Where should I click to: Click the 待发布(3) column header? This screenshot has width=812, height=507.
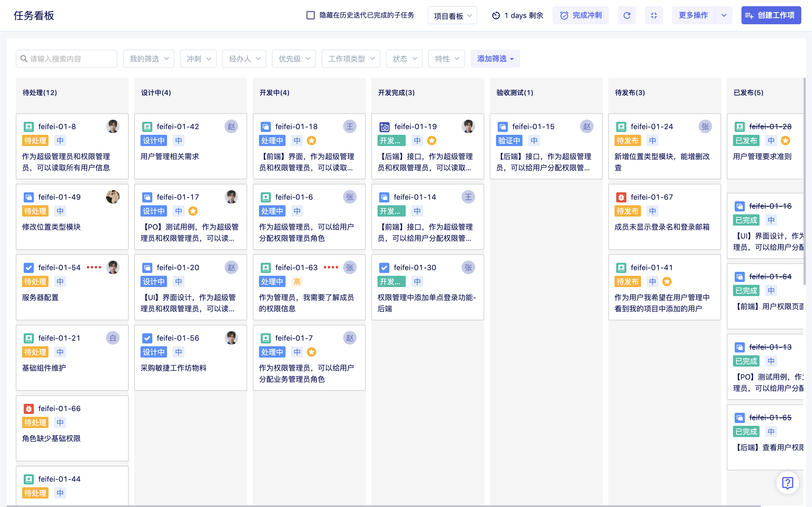[x=629, y=93]
